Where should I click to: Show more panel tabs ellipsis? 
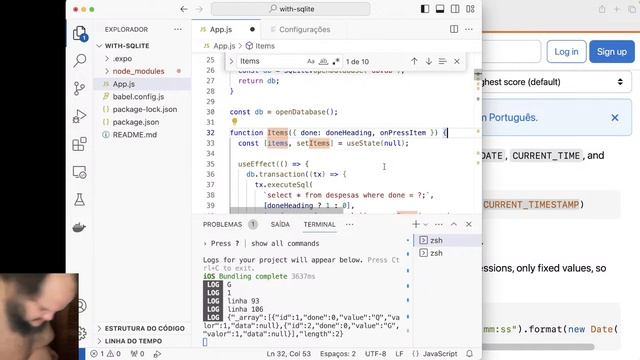(349, 224)
